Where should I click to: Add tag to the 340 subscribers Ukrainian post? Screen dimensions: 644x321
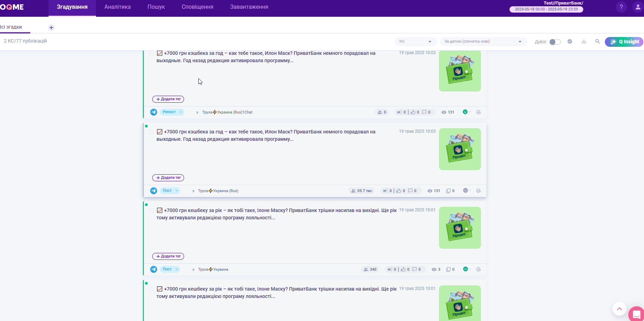[168, 256]
